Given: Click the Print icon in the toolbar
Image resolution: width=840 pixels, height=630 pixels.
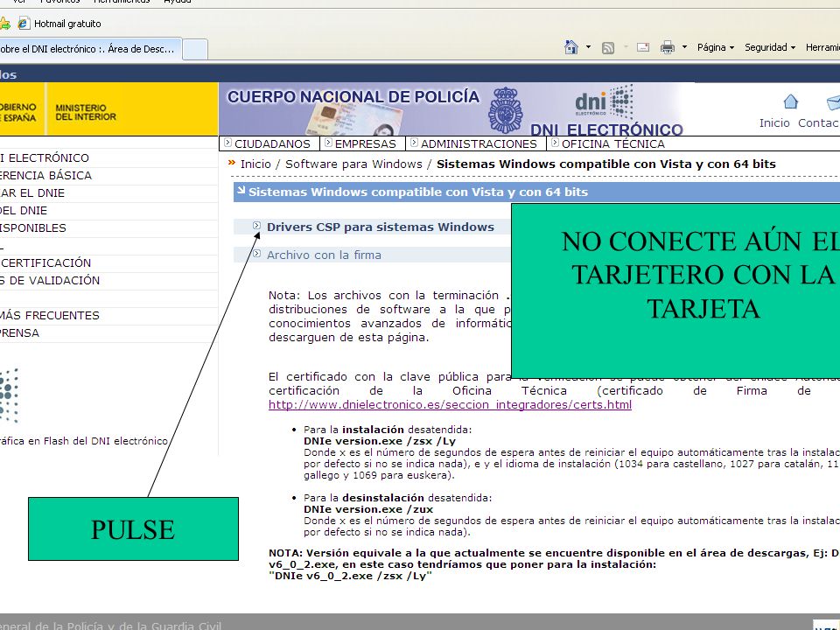Looking at the screenshot, I should [668, 47].
